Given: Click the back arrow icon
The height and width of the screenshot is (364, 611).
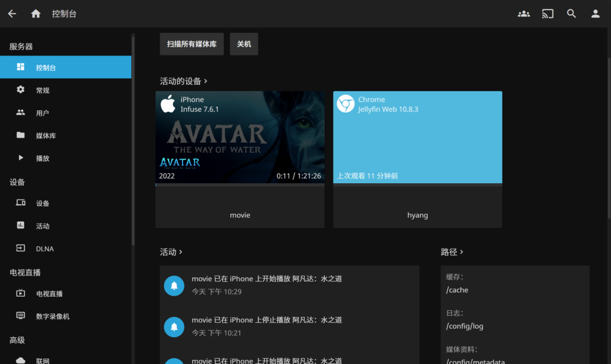Looking at the screenshot, I should click(12, 14).
